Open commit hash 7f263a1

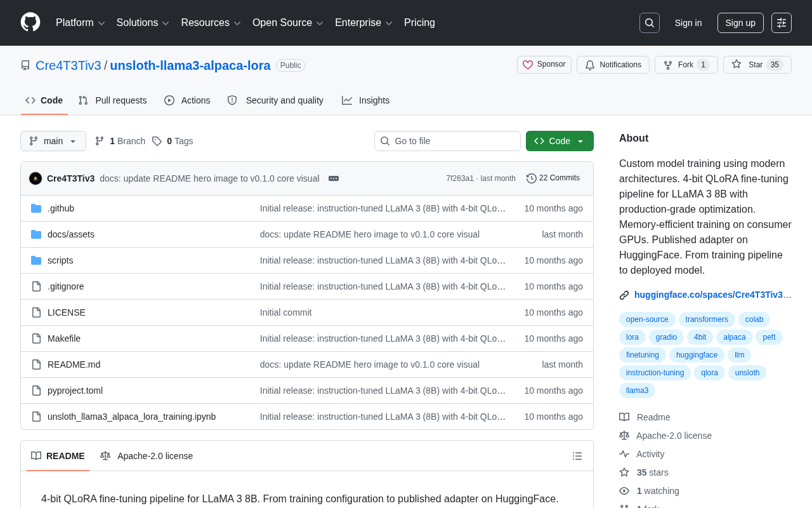tap(460, 178)
